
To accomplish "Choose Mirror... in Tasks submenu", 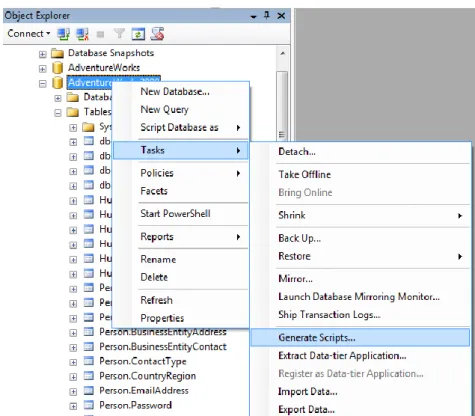I will [x=360, y=279].
